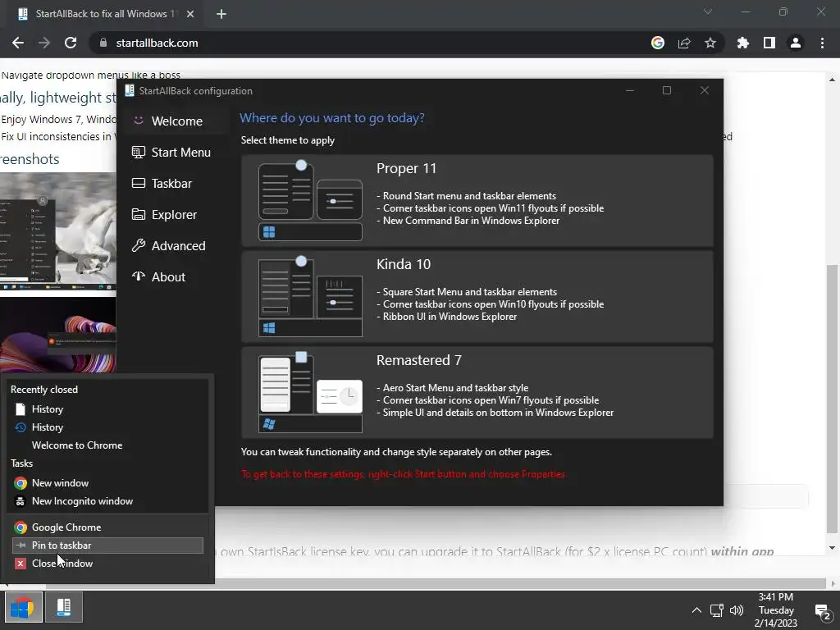Open a new Chrome tab
This screenshot has width=840, height=630.
pyautogui.click(x=221, y=14)
